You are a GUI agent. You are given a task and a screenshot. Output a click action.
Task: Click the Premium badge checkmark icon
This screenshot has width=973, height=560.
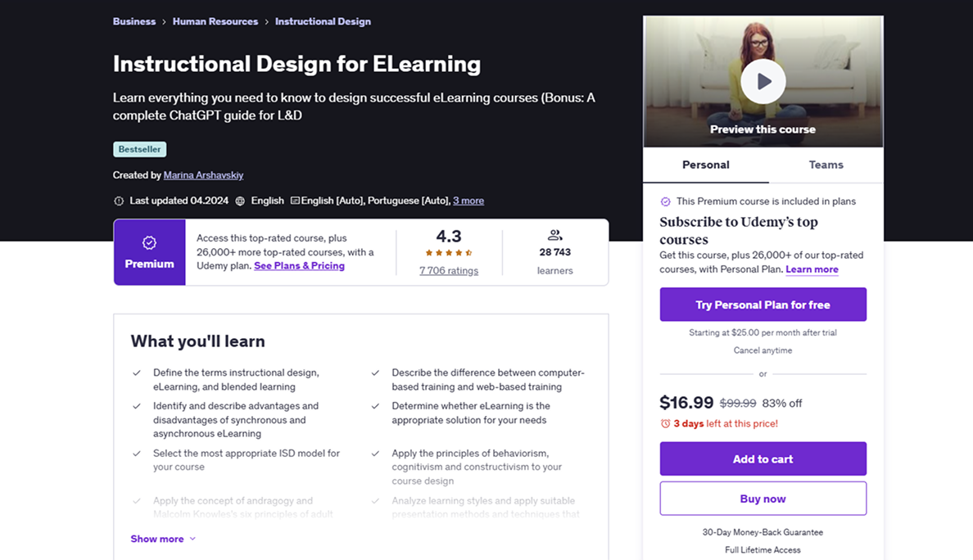[x=149, y=242]
